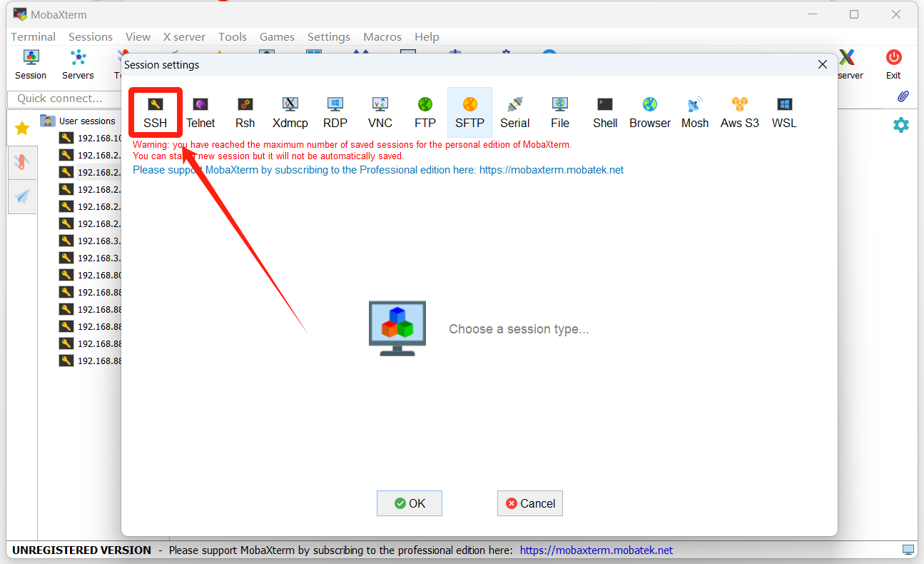The height and width of the screenshot is (564, 924).
Task: Select the WSL session type
Action: (784, 112)
